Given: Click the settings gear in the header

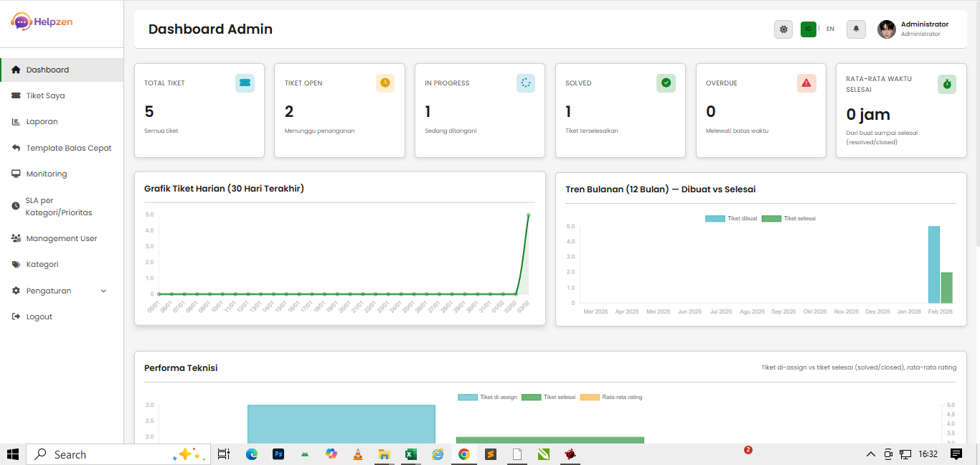Looking at the screenshot, I should tap(783, 29).
